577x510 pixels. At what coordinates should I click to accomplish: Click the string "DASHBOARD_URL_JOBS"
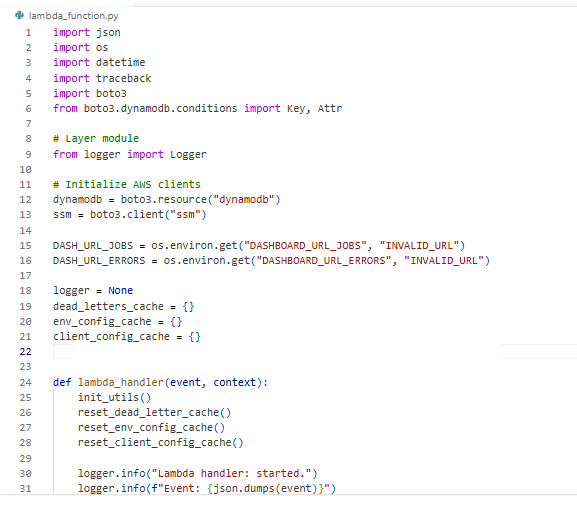click(x=305, y=246)
